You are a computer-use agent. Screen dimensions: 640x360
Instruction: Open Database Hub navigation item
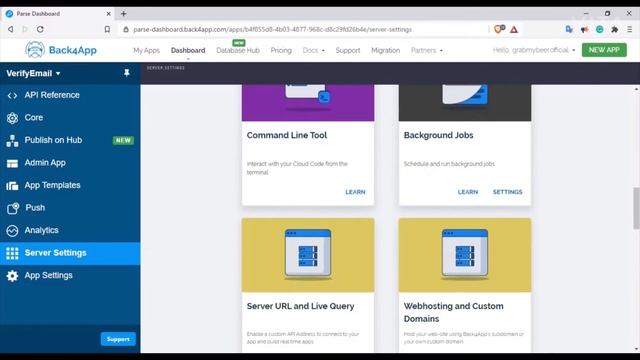click(x=238, y=50)
